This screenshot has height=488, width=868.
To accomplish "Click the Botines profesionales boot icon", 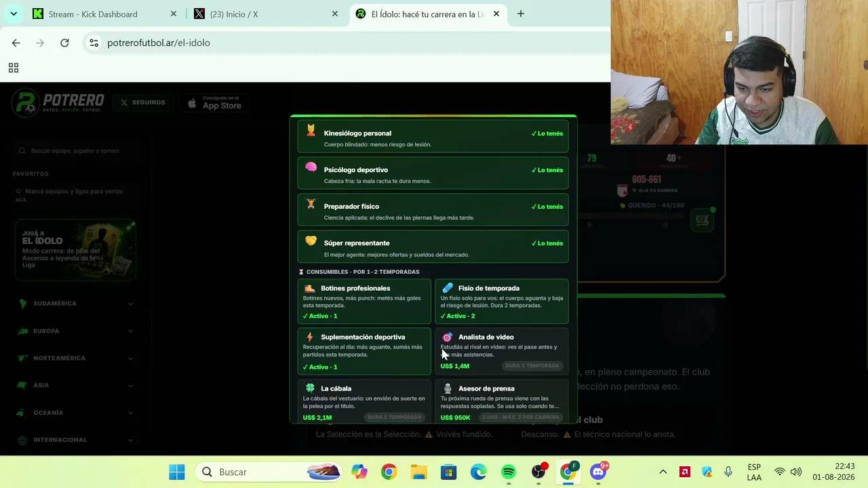I will pyautogui.click(x=310, y=288).
